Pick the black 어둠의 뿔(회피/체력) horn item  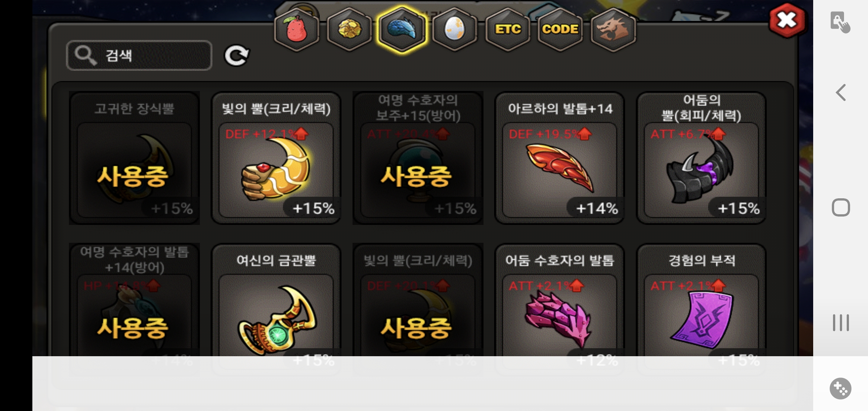point(701,158)
